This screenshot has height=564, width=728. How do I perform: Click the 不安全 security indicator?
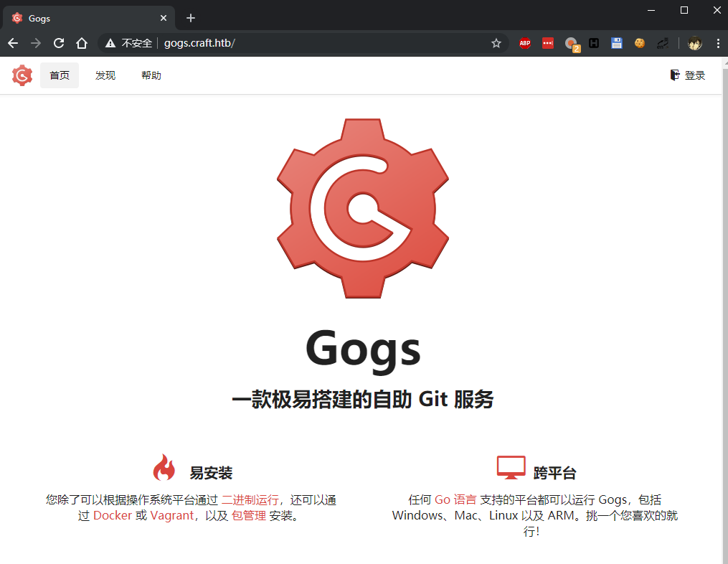click(x=133, y=43)
